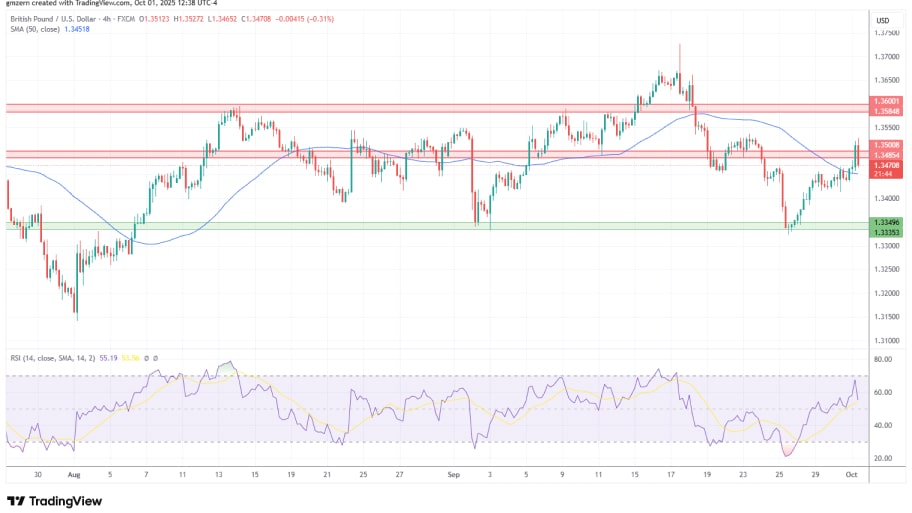Select the British Pound / U.S. Dollar symbol title
This screenshot has height=513, width=912.
click(x=62, y=17)
